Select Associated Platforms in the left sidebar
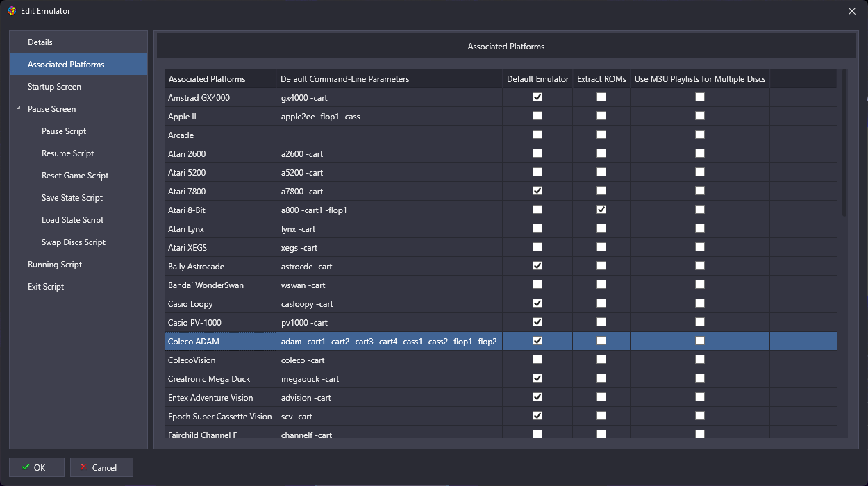Viewport: 868px width, 486px height. [78, 65]
